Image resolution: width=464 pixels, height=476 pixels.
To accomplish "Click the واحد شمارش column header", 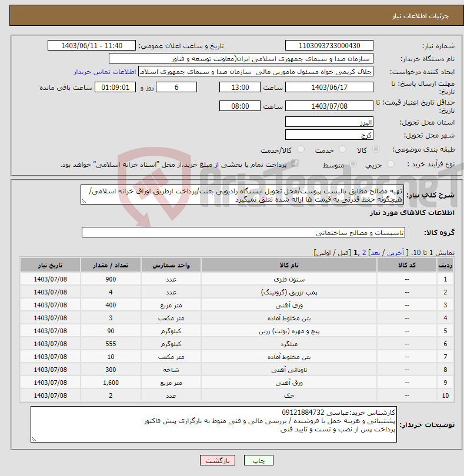I will pos(171,265).
